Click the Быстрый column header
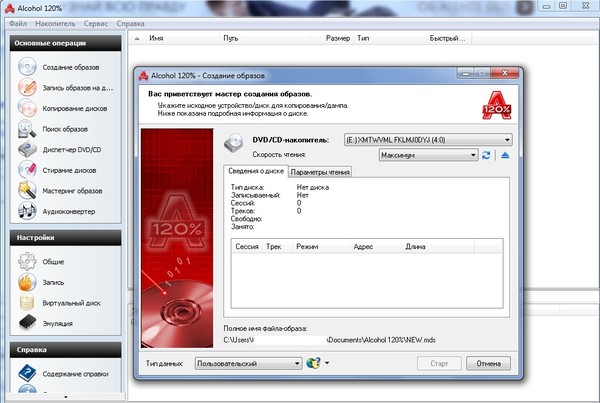Viewport: 600px width, 403px height. click(x=447, y=38)
